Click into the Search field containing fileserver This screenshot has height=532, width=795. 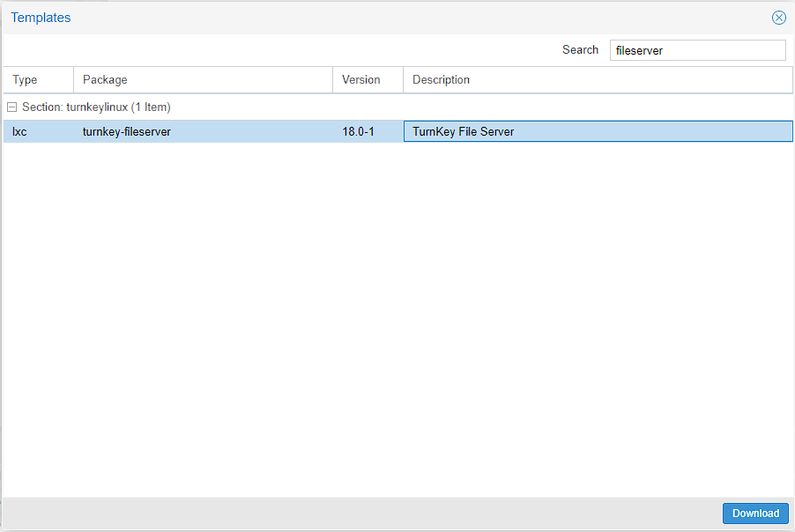coord(696,50)
